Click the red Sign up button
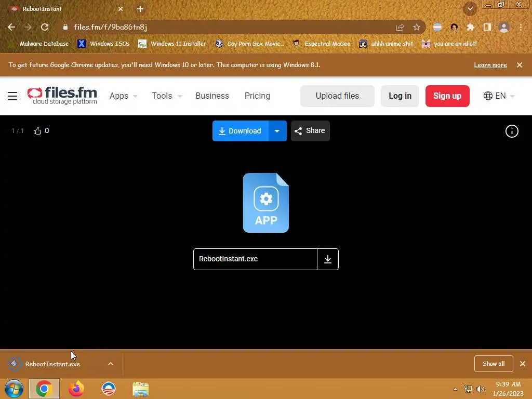 click(x=447, y=96)
